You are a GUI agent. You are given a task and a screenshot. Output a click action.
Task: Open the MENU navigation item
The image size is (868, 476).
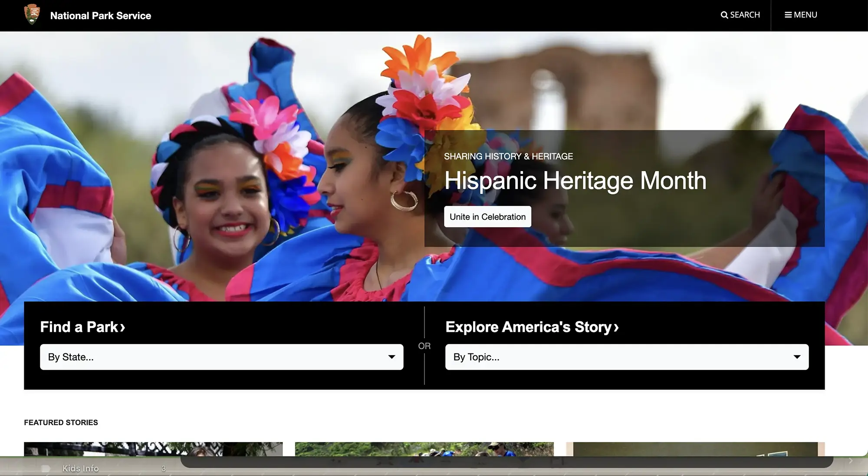click(801, 15)
